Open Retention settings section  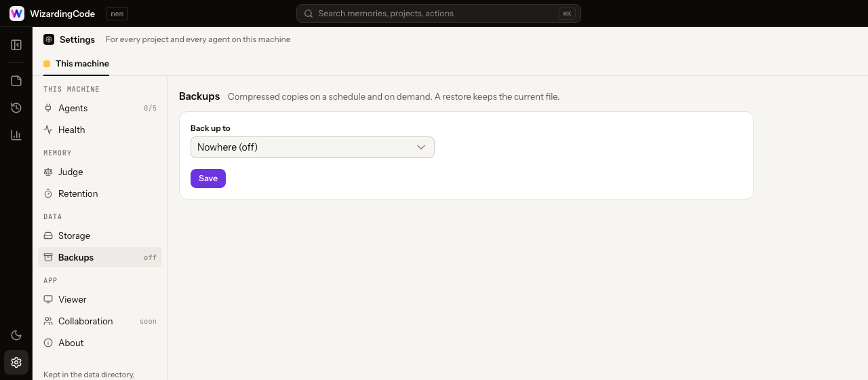pos(100,193)
